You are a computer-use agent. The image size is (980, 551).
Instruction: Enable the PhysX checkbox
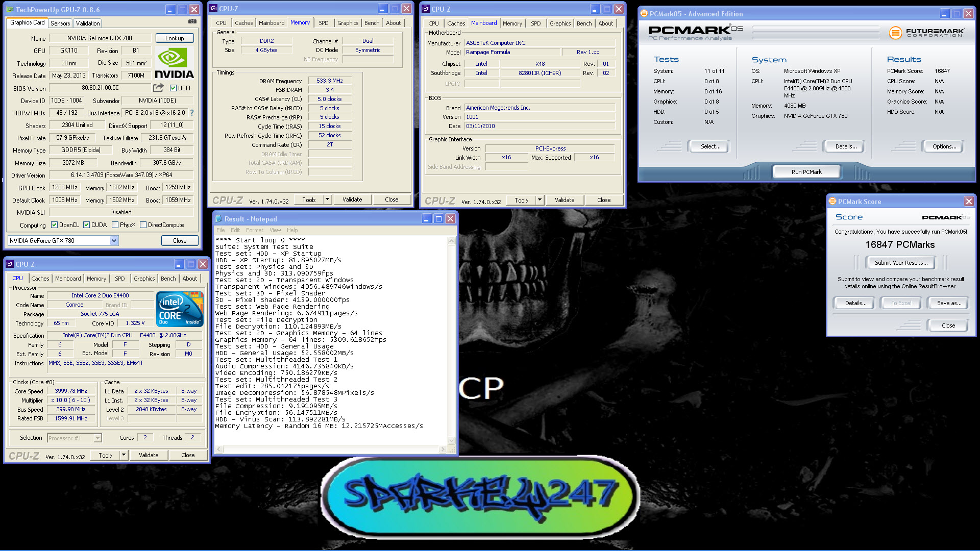point(115,224)
